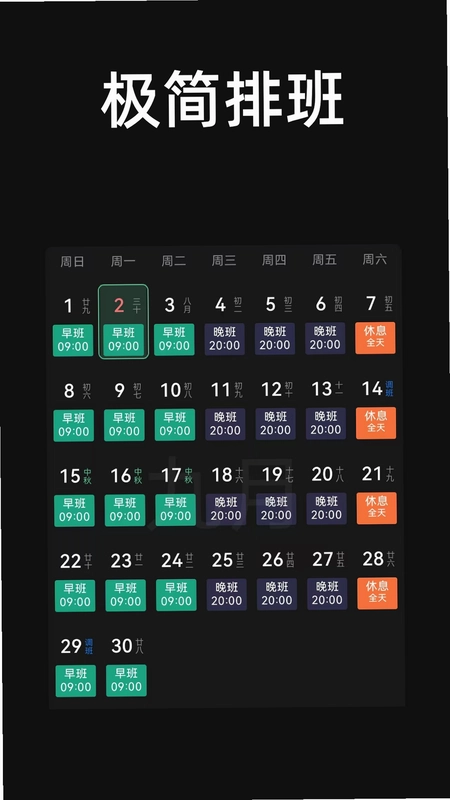
Task: Click the 周六 weekday header
Action: [374, 259]
